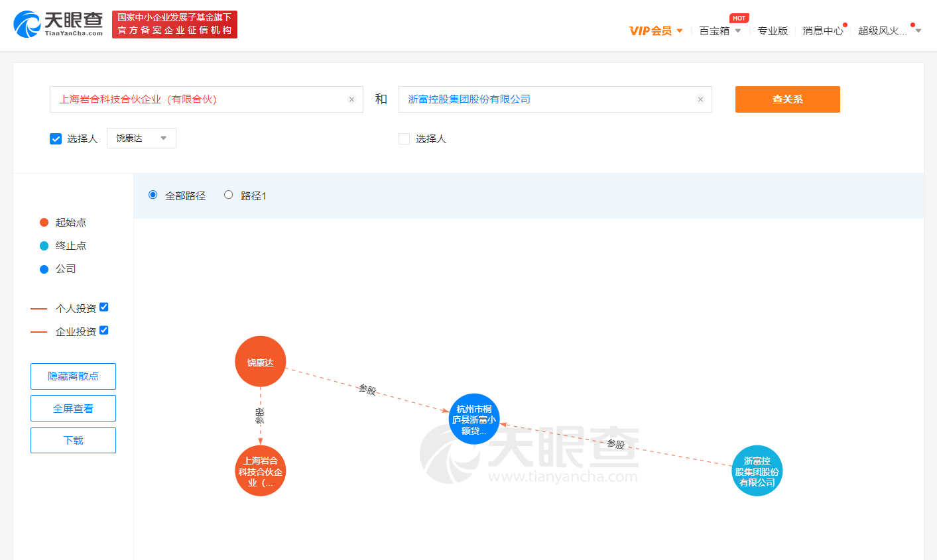Expand the 百宝箱 menu
This screenshot has width=937, height=560.
coord(719,30)
